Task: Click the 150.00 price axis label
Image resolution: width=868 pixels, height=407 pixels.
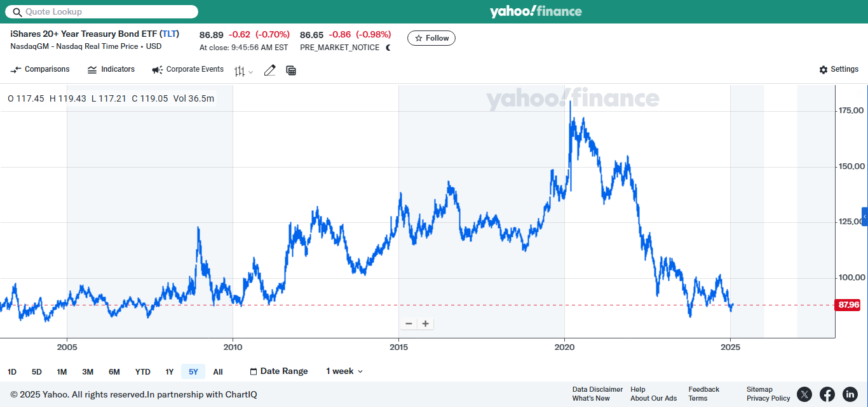Action: [852, 166]
